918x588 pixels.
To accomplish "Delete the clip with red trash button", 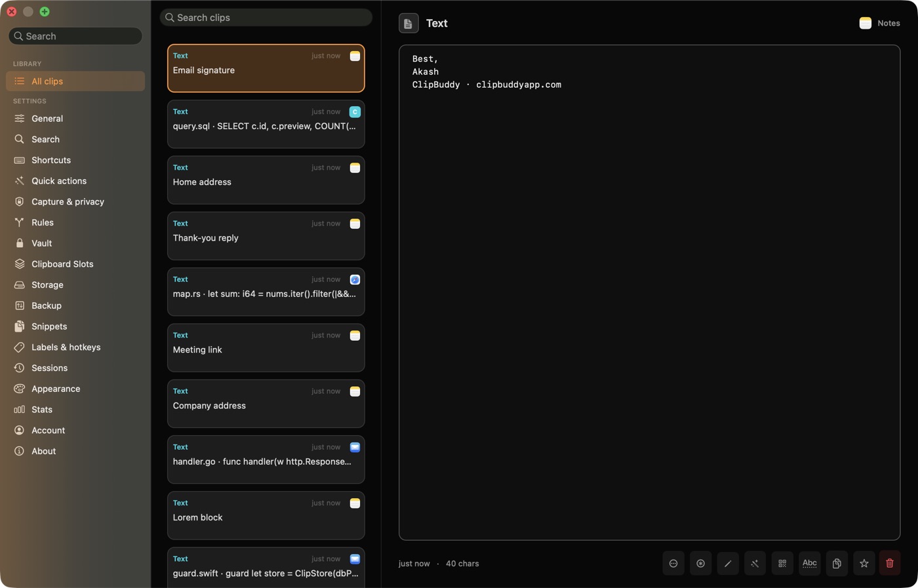I will [890, 563].
